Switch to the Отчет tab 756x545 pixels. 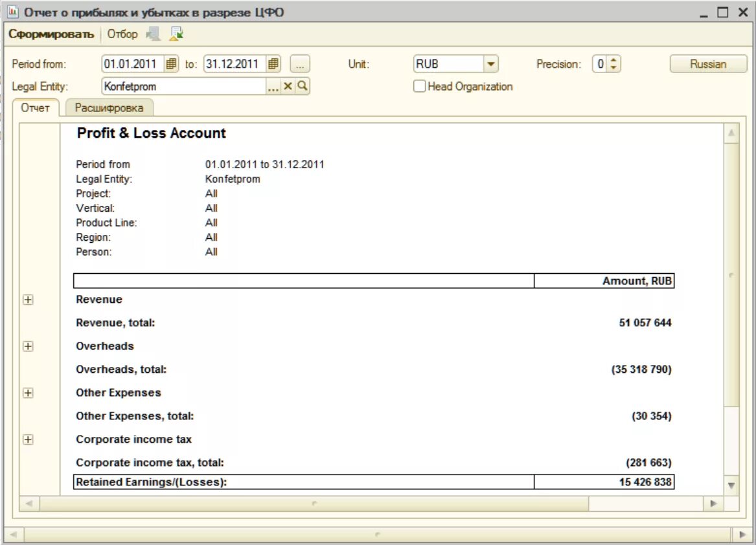pyautogui.click(x=35, y=108)
